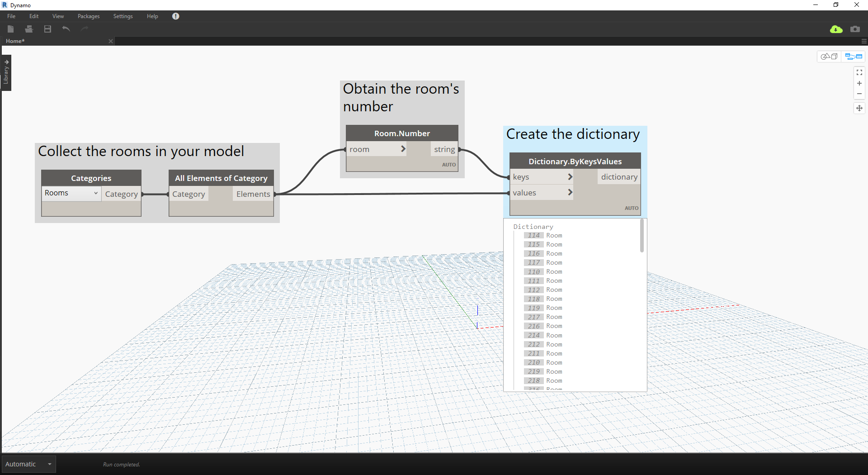The image size is (868, 475).
Task: Click the Dictionary preview scrollbar
Action: coord(642,236)
